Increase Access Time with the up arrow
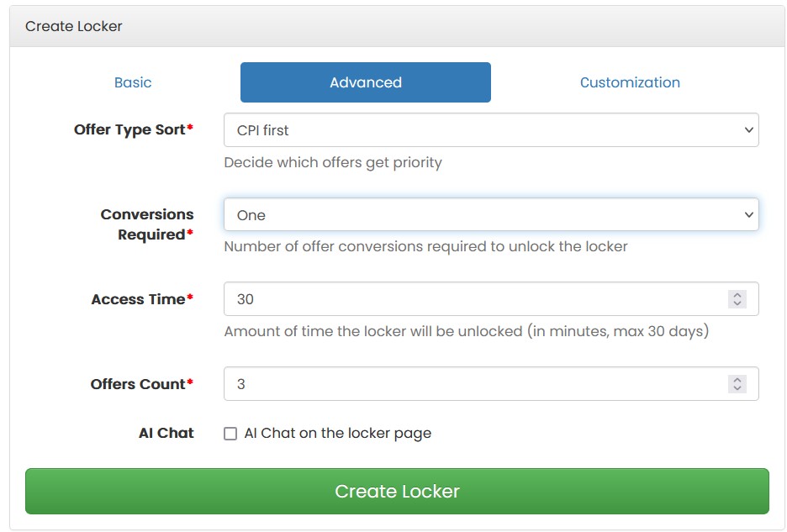 pyautogui.click(x=737, y=295)
